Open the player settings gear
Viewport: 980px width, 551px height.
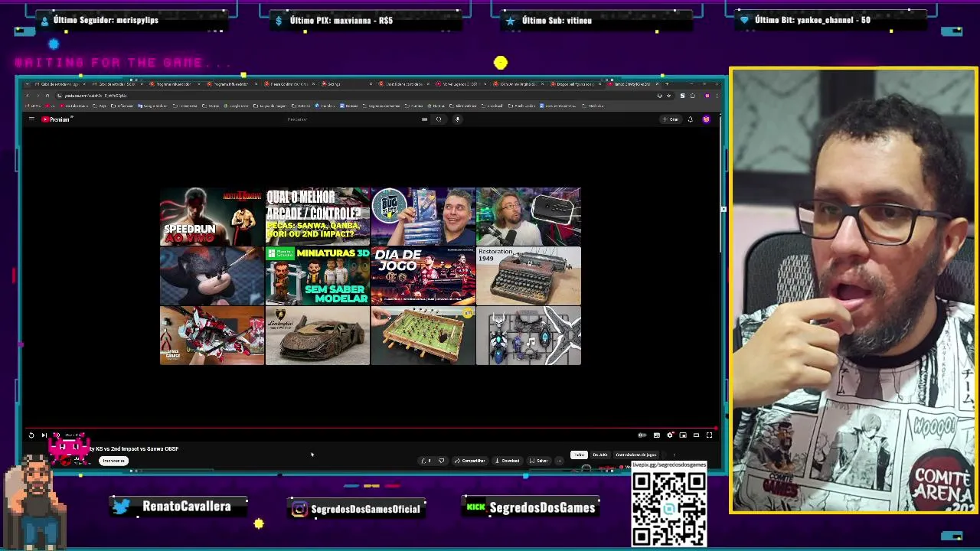coord(670,435)
